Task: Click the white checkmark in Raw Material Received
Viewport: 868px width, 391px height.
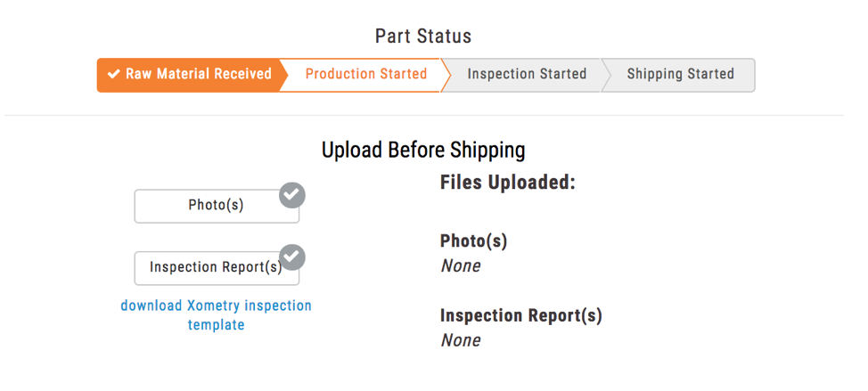Action: [113, 74]
